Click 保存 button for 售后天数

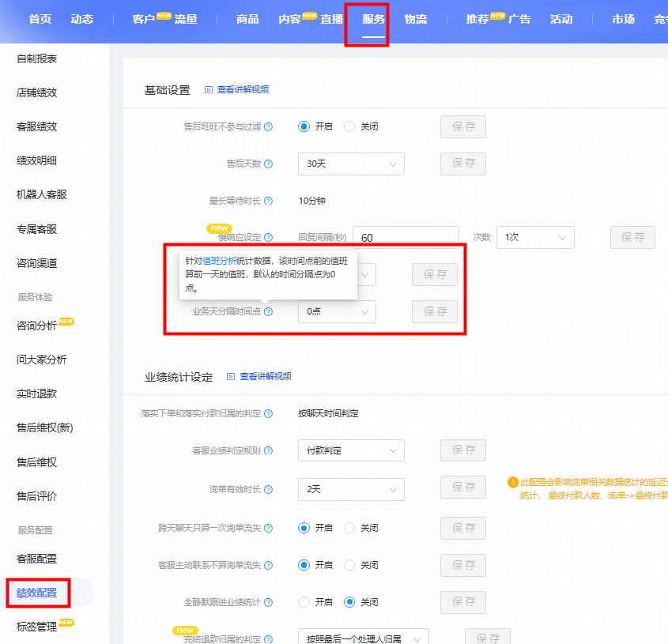463,164
